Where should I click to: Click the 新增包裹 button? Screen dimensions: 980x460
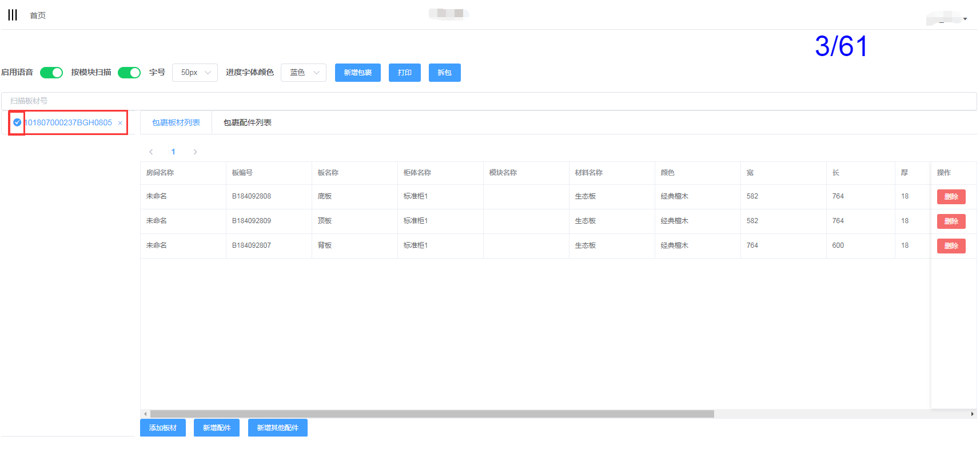pyautogui.click(x=357, y=73)
